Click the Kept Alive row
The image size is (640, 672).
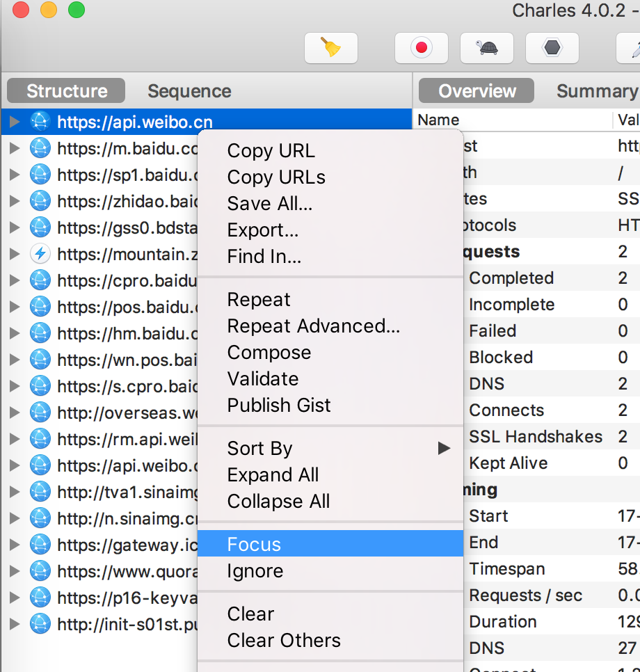552,463
